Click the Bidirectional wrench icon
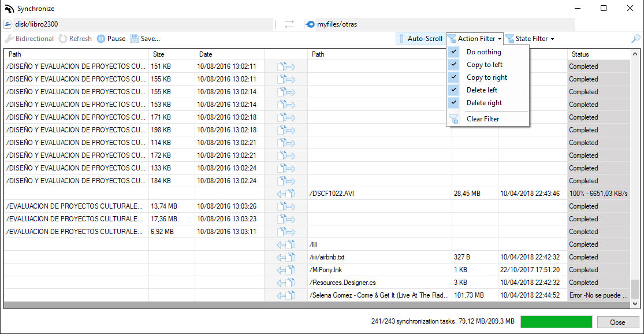 pyautogui.click(x=9, y=39)
